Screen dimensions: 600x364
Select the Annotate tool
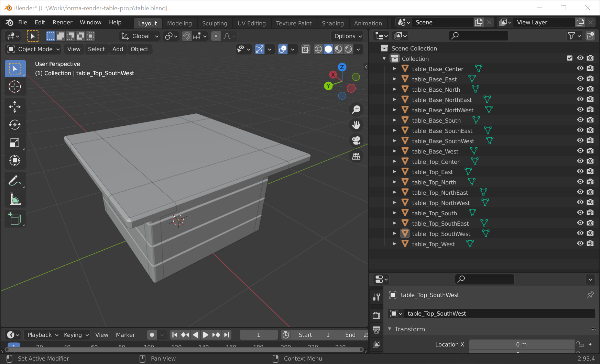click(x=15, y=180)
